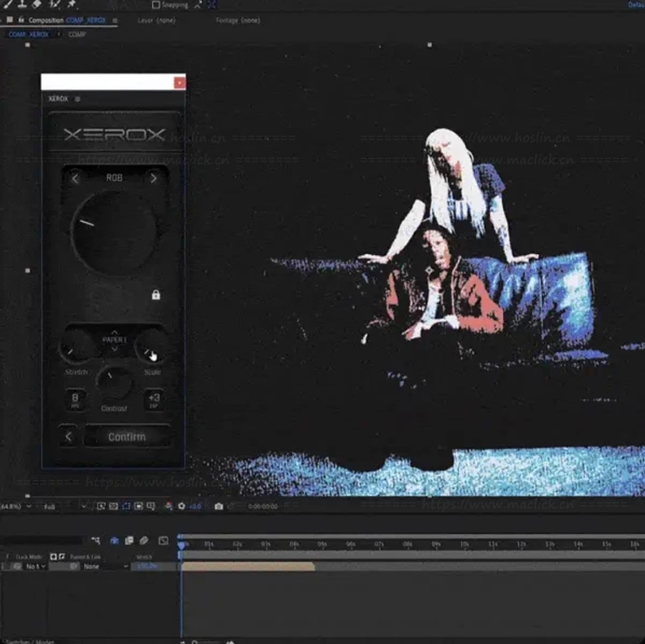Select COMP_XEROX in the comp breadcrumb
This screenshot has width=645, height=644.
pyautogui.click(x=29, y=34)
